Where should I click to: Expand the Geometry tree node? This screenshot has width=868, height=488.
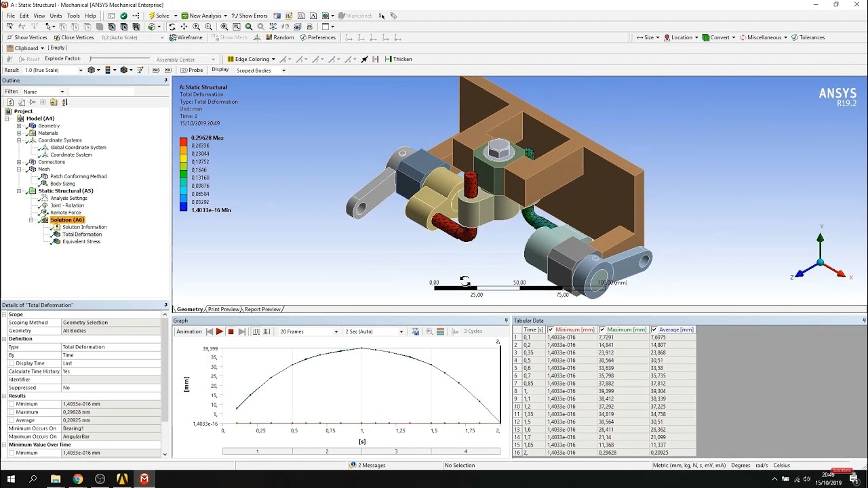19,126
